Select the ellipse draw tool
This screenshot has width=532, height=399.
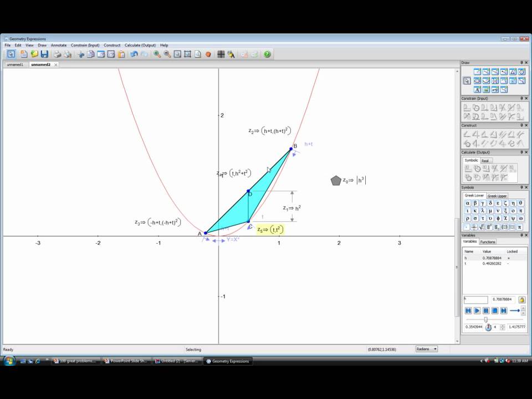[x=477, y=80]
